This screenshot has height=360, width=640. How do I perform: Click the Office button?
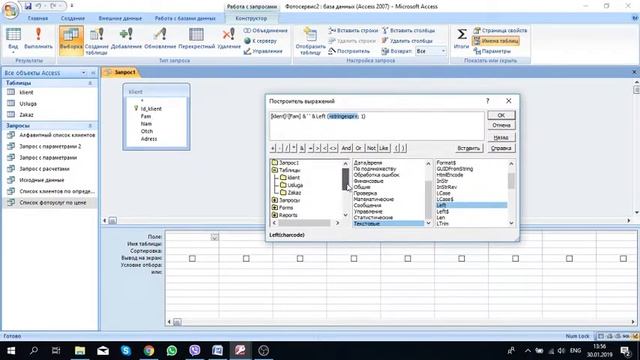[10, 10]
